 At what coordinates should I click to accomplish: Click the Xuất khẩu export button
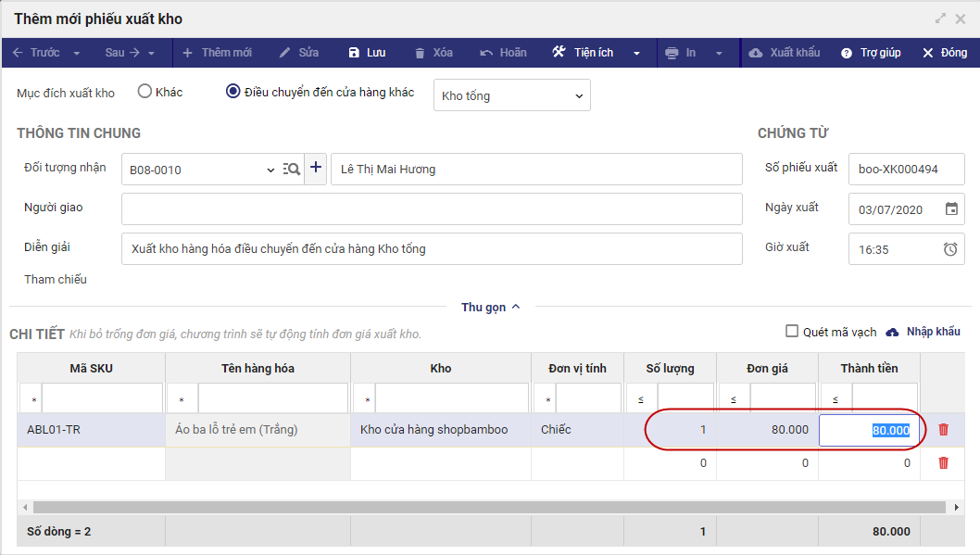pyautogui.click(x=784, y=53)
